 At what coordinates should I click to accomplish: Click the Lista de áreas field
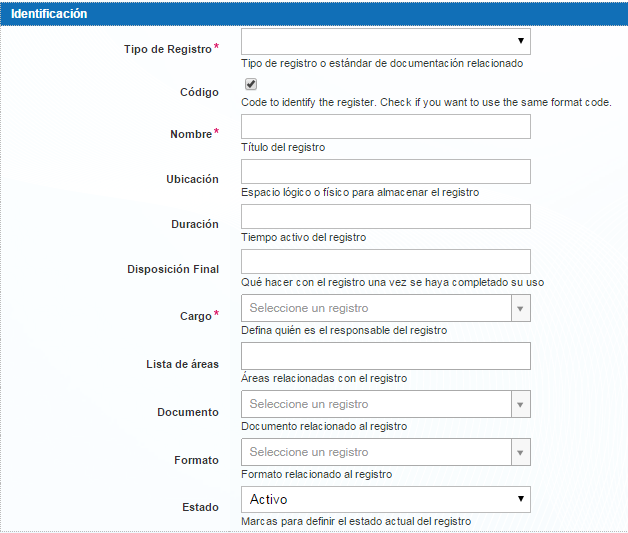tap(385, 356)
